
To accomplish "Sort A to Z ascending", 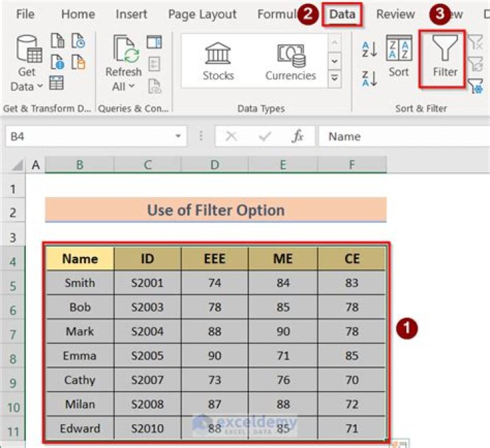I will pos(370,50).
